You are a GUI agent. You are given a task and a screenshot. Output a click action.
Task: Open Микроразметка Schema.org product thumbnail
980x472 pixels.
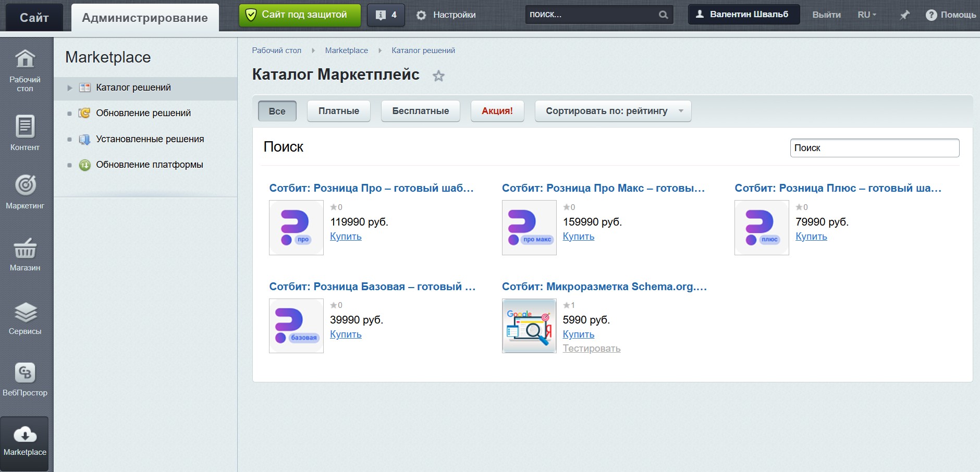pos(529,326)
